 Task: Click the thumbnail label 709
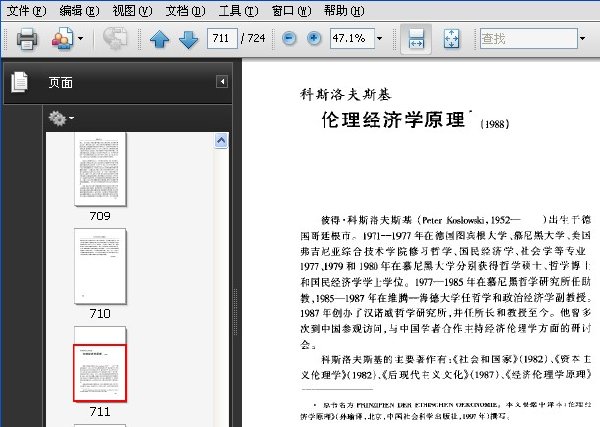click(100, 216)
